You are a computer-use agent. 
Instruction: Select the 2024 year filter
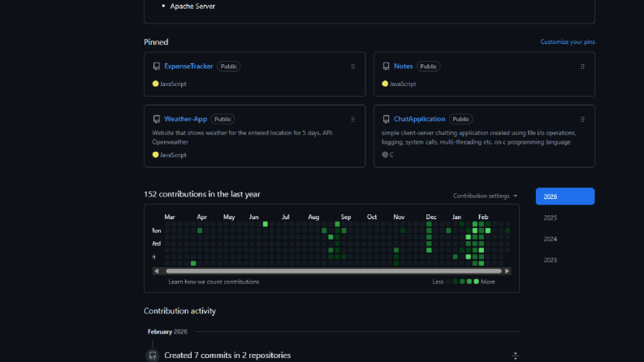[551, 239]
